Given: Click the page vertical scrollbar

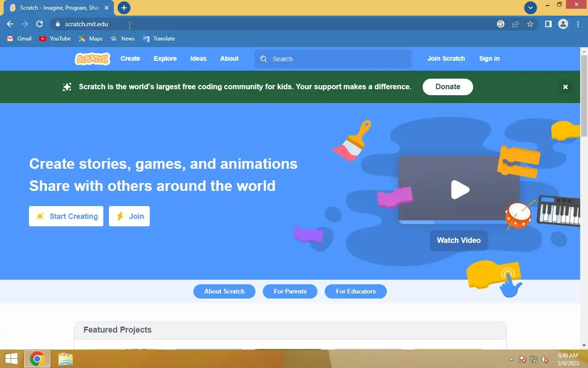Looking at the screenshot, I should click(584, 95).
